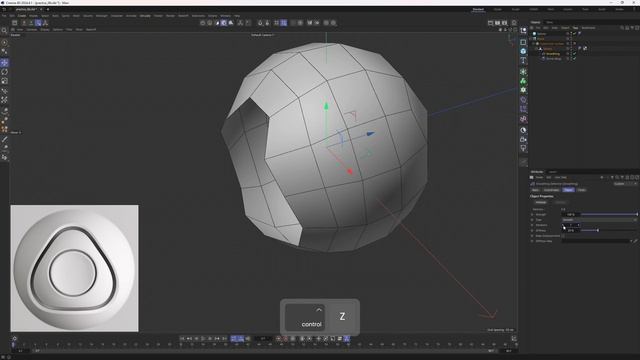
Task: Open the Commander search magnifier icon
Action: pos(4,31)
